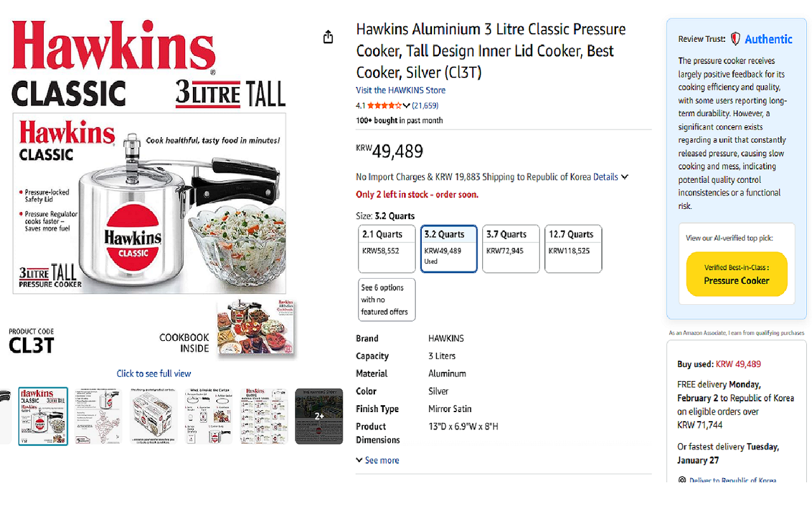Open the Visit the HAWKINS Store link

point(400,90)
